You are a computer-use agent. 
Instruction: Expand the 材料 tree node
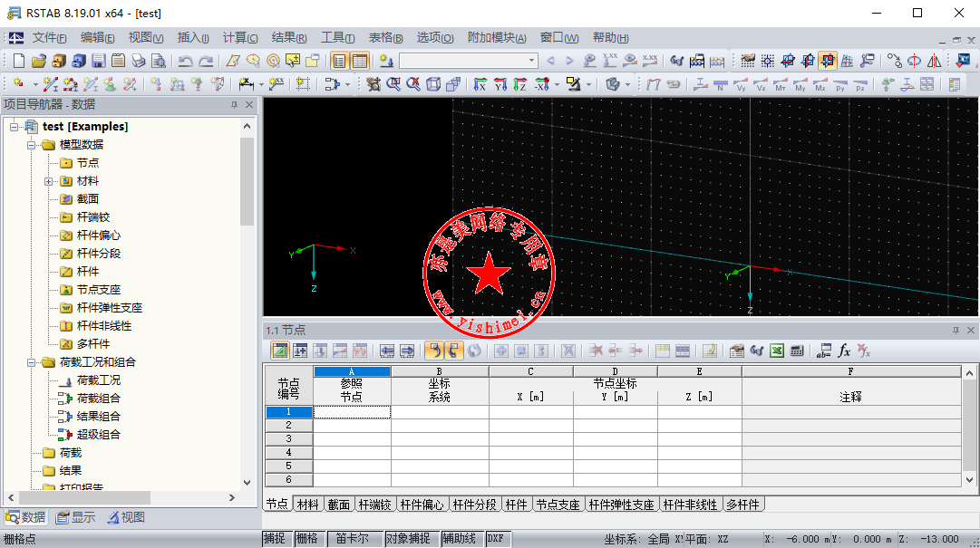[48, 181]
